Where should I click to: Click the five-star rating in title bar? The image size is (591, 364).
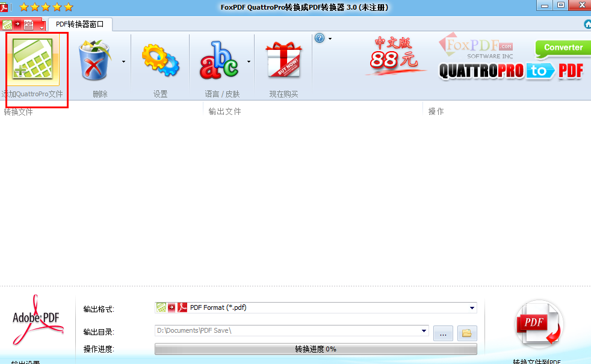pos(46,7)
